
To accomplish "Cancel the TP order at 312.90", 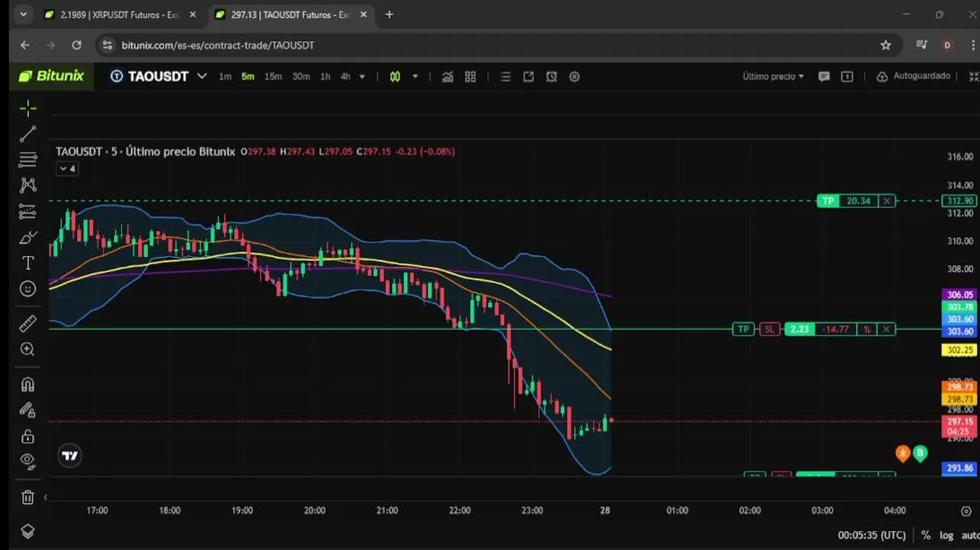I will click(x=886, y=201).
